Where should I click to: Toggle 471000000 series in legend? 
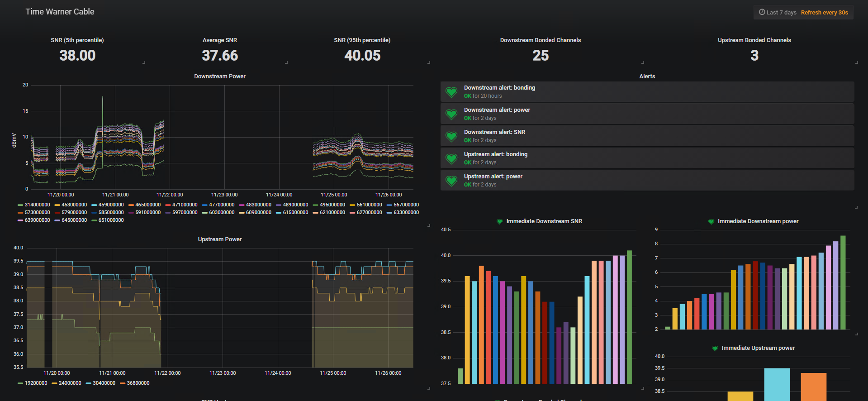point(185,205)
